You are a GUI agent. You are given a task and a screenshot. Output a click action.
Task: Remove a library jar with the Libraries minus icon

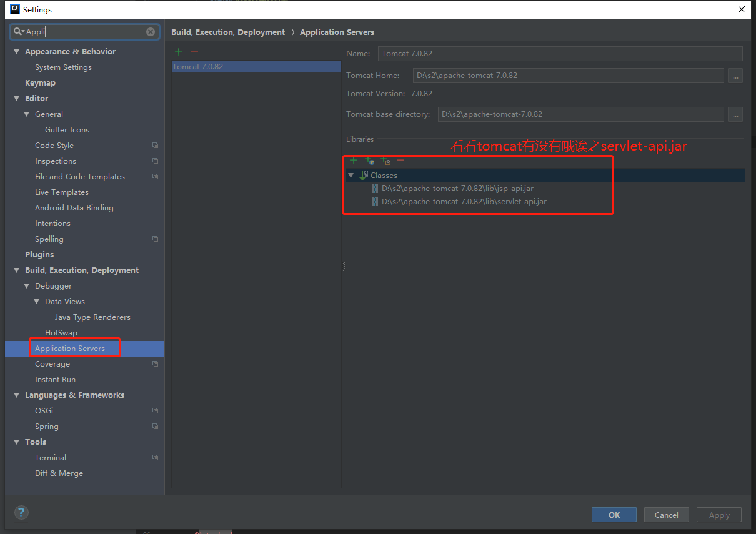click(400, 161)
